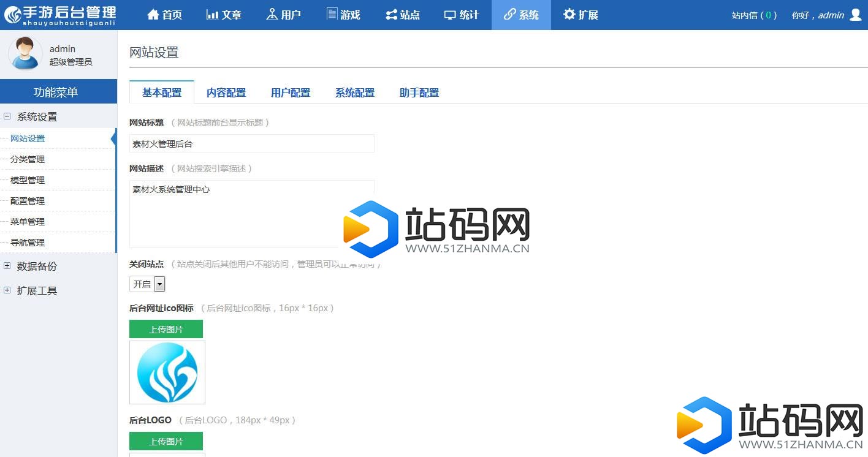Expand the 扩展工具 tree plus box
Viewport: 868px width, 457px height.
tap(7, 290)
